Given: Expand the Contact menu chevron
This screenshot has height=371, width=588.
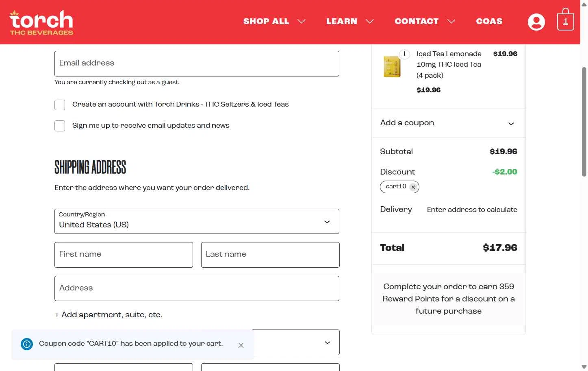Looking at the screenshot, I should point(451,22).
